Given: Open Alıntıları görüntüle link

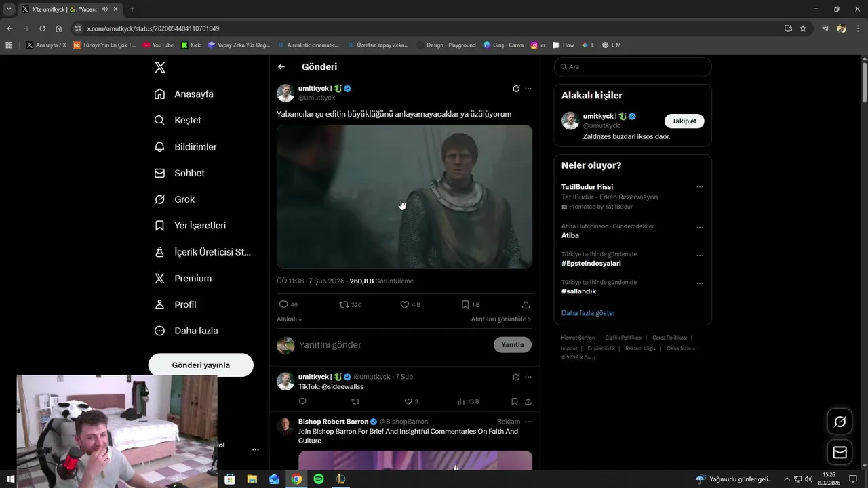Looking at the screenshot, I should (501, 319).
